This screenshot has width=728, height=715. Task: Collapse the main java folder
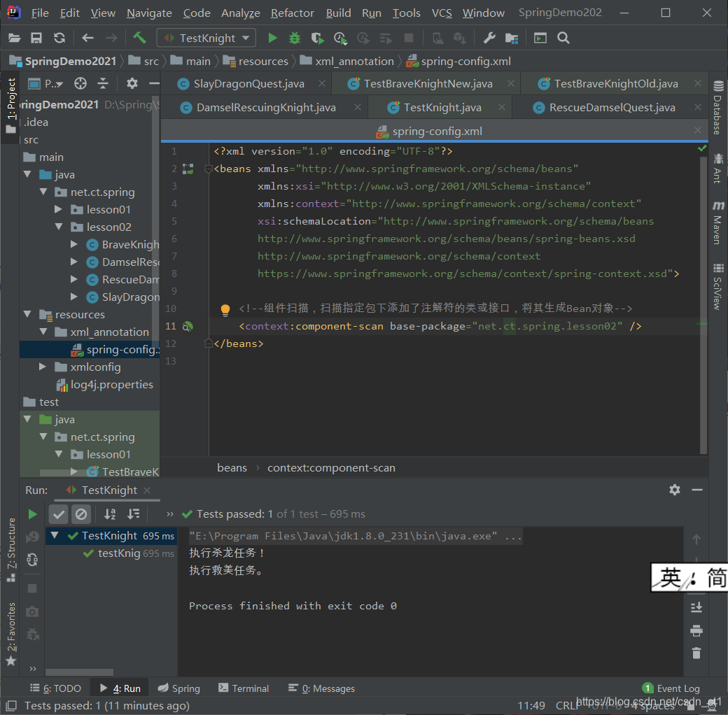(x=28, y=174)
